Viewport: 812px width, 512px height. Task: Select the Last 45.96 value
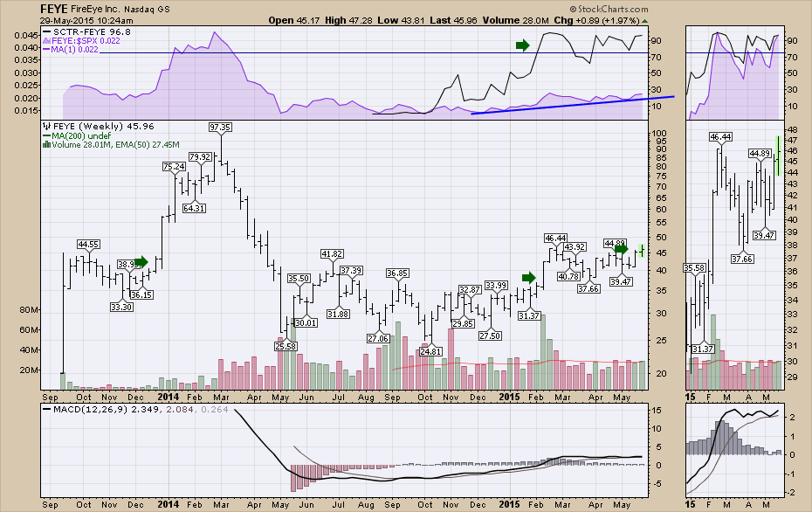coord(453,20)
